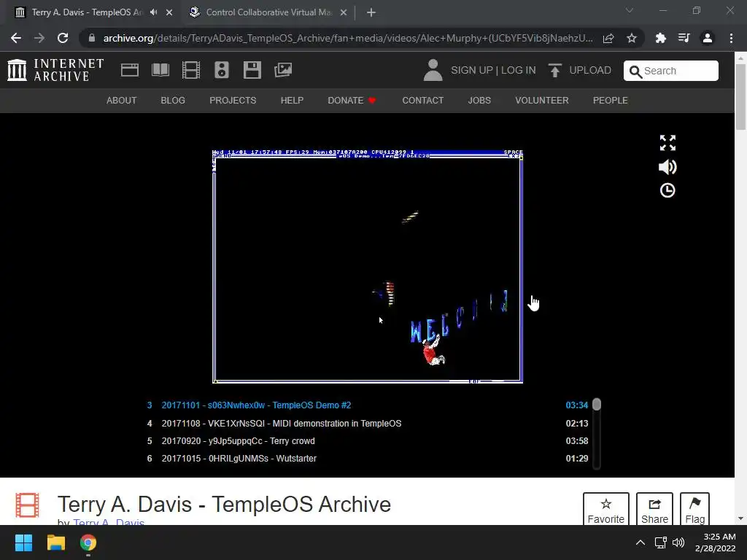Open the Audio speaker icon in navbar
Viewport: 747px width, 560px height.
pos(222,70)
